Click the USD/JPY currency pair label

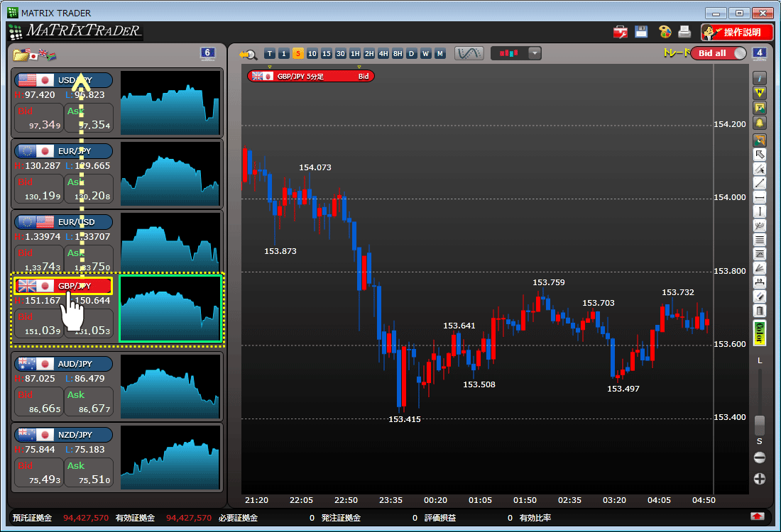click(63, 80)
